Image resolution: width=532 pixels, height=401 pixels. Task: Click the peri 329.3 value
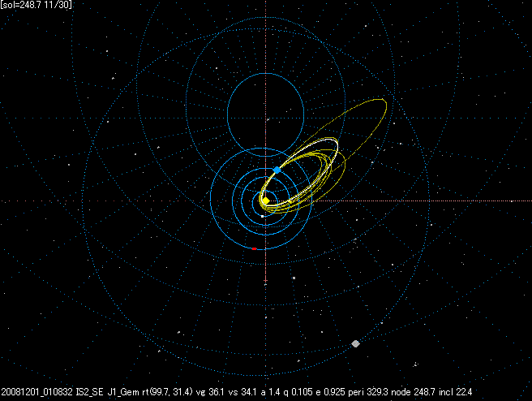pos(368,392)
